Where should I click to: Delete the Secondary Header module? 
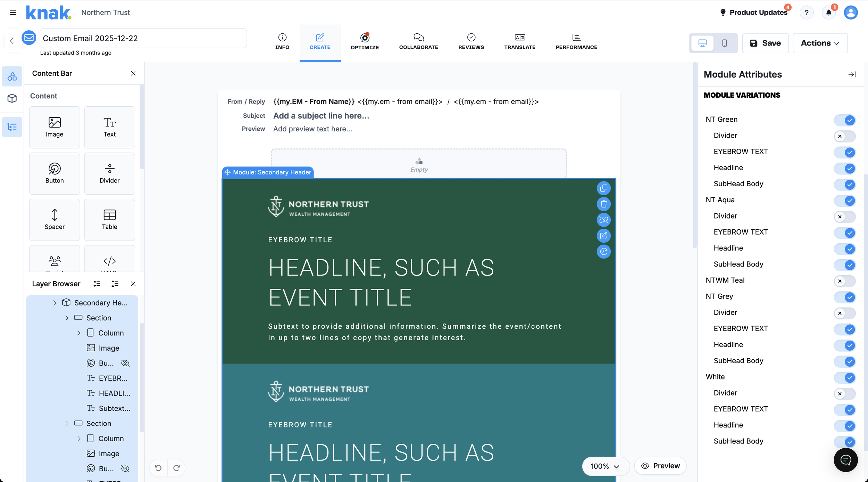click(604, 204)
